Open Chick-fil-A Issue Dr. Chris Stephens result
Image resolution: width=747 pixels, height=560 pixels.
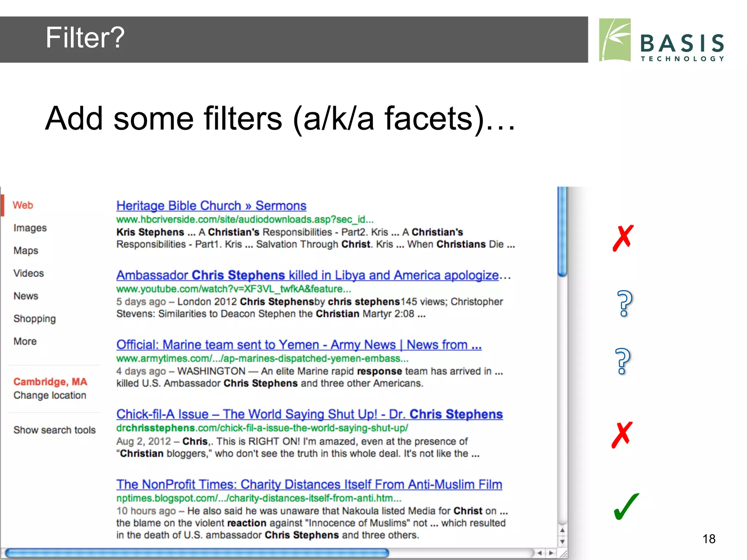(309, 414)
